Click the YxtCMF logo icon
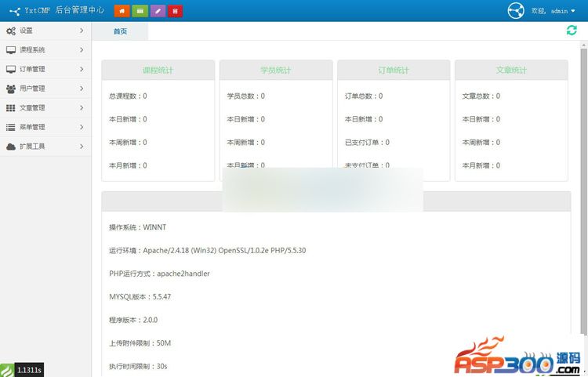The image size is (588, 377). pos(15,11)
